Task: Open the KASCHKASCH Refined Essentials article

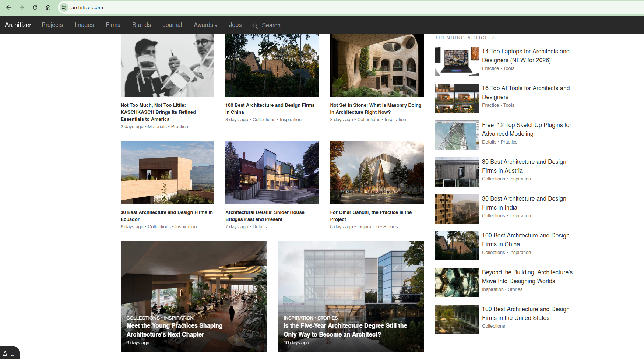Action: tap(158, 112)
